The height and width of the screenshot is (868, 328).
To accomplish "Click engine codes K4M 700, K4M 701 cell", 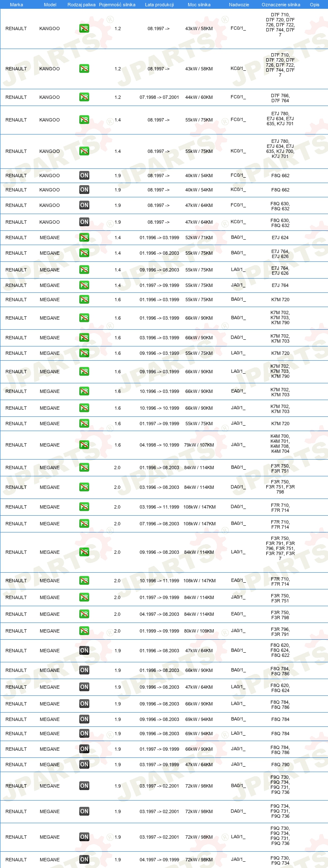I will click(x=280, y=444).
